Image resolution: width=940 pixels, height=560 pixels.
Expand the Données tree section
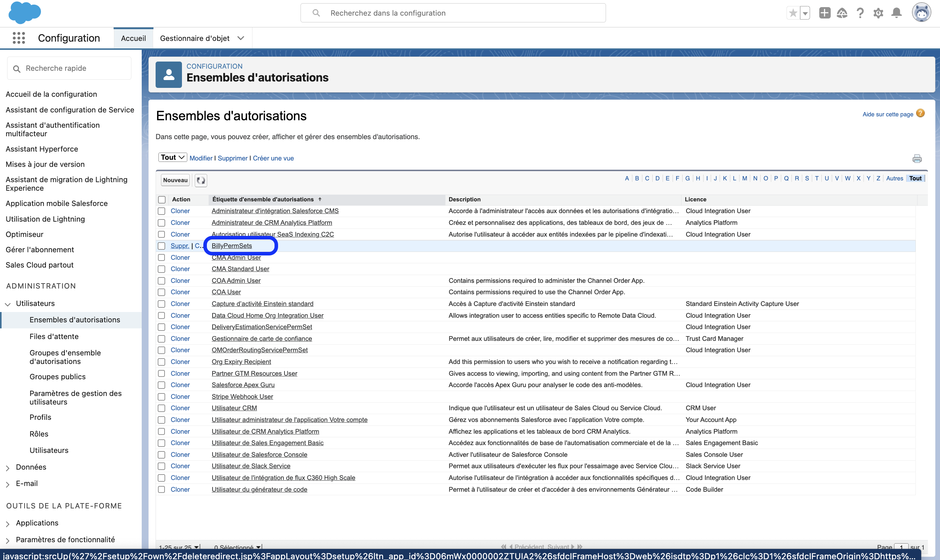point(7,468)
